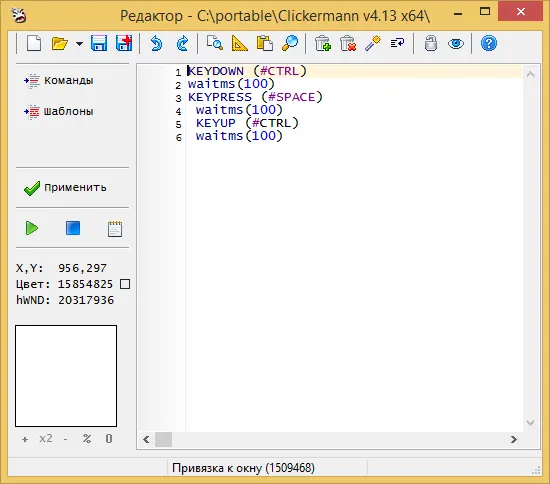Save the script with the floppy disk icon

(x=99, y=44)
